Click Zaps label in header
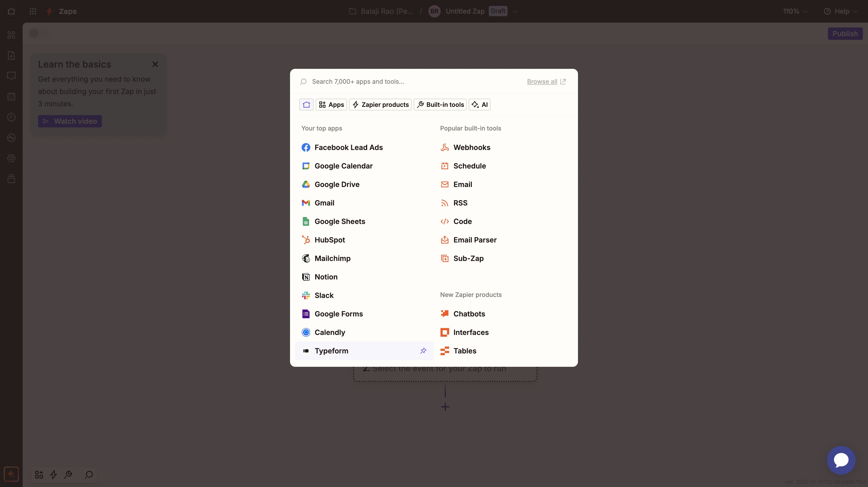This screenshot has width=868, height=487. point(68,11)
